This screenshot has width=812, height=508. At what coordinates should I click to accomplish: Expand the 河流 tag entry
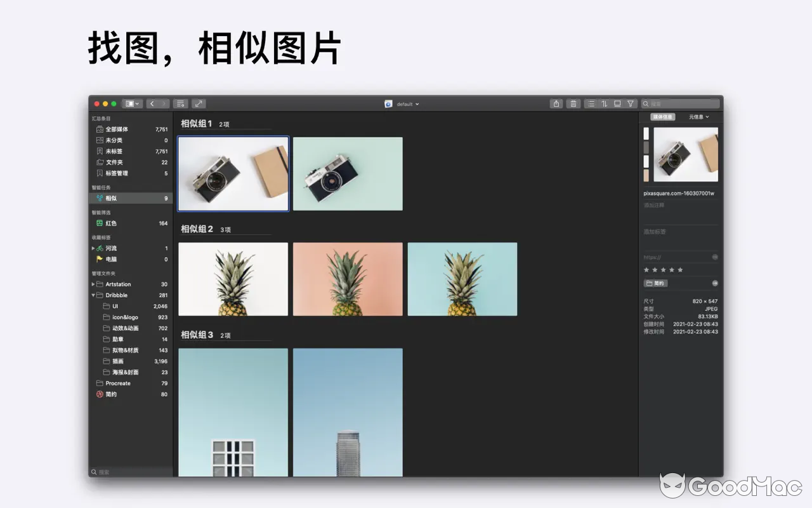click(x=93, y=248)
